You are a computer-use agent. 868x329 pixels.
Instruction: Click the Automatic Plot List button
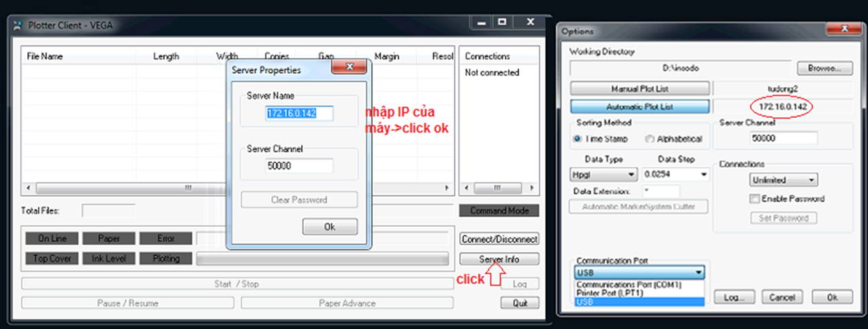[640, 107]
